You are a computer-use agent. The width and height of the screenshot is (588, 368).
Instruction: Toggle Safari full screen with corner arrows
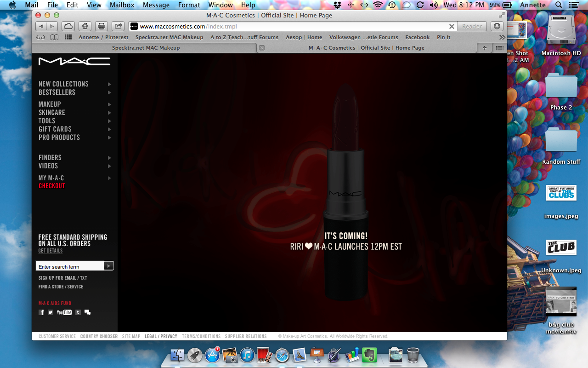tap(501, 15)
